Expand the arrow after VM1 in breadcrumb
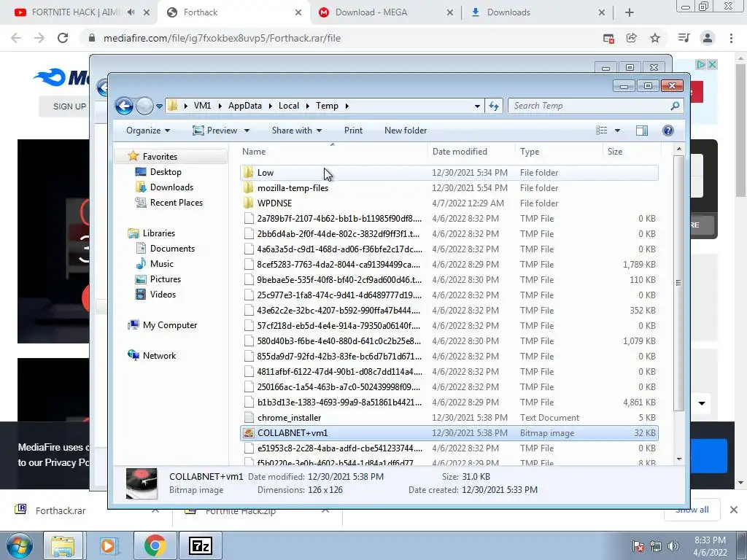This screenshot has width=747, height=560. point(220,106)
